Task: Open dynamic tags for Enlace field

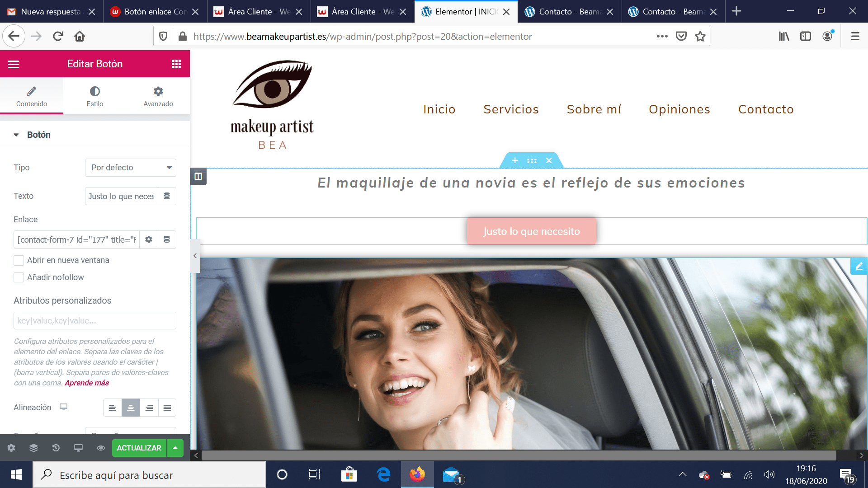Action: pos(167,239)
